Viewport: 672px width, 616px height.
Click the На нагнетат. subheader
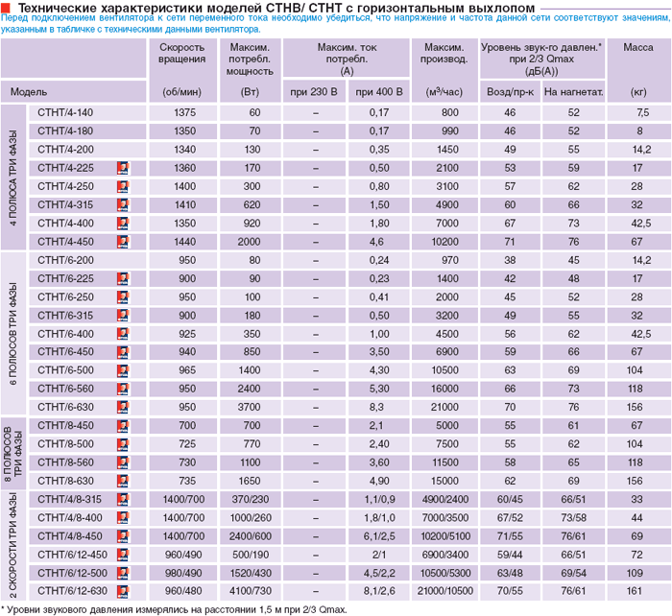point(573,92)
